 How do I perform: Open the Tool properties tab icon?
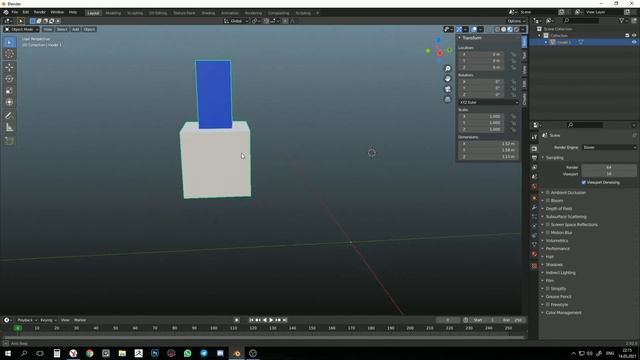pyautogui.click(x=534, y=137)
